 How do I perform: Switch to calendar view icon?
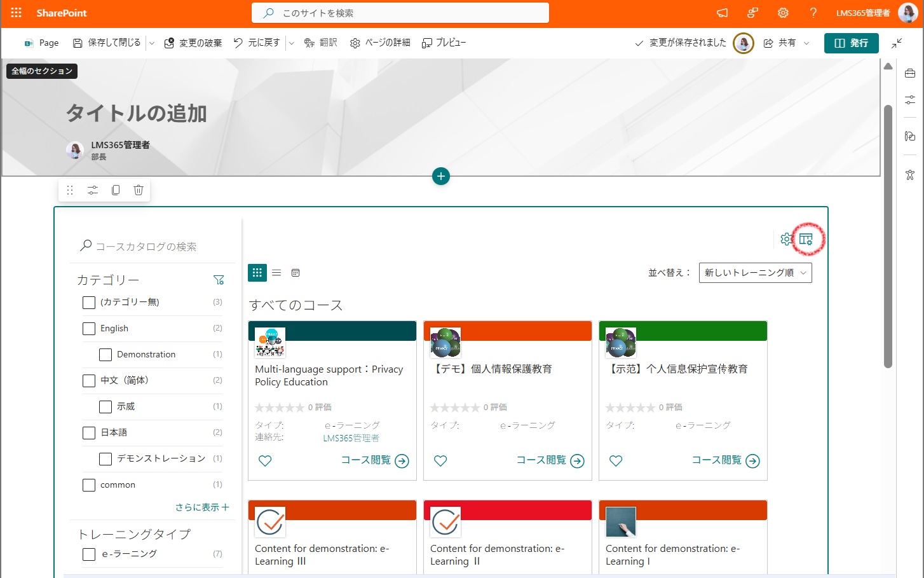pos(296,273)
